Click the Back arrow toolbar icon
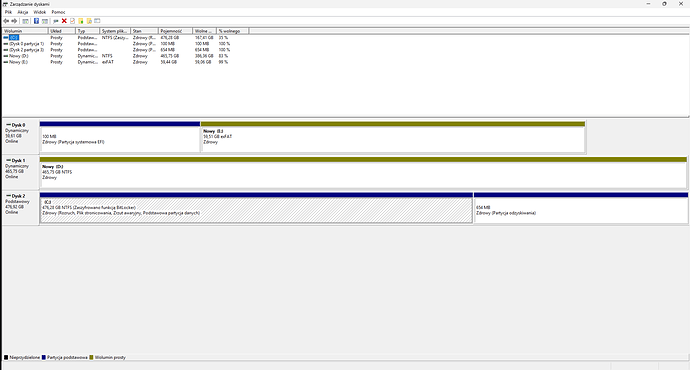Screen dimensions: 690x370 point(6,21)
